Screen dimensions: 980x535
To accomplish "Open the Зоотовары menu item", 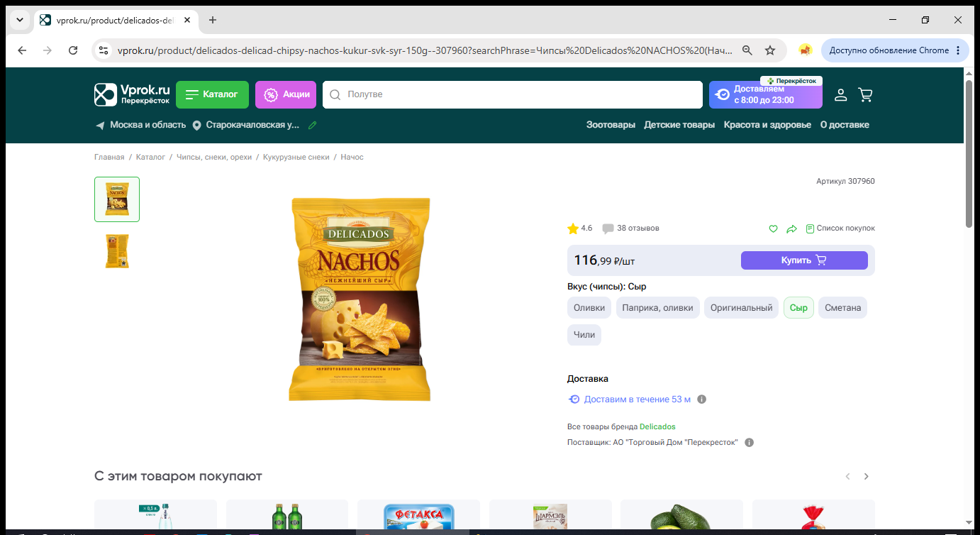I will pos(611,125).
